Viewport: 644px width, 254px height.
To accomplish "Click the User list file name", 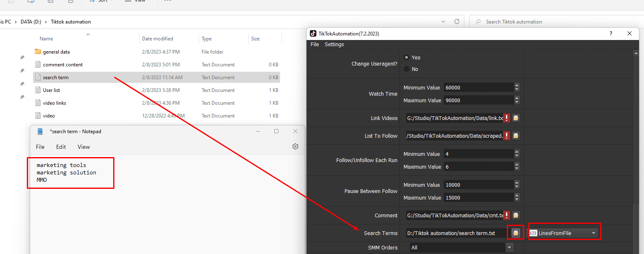I will [x=51, y=90].
